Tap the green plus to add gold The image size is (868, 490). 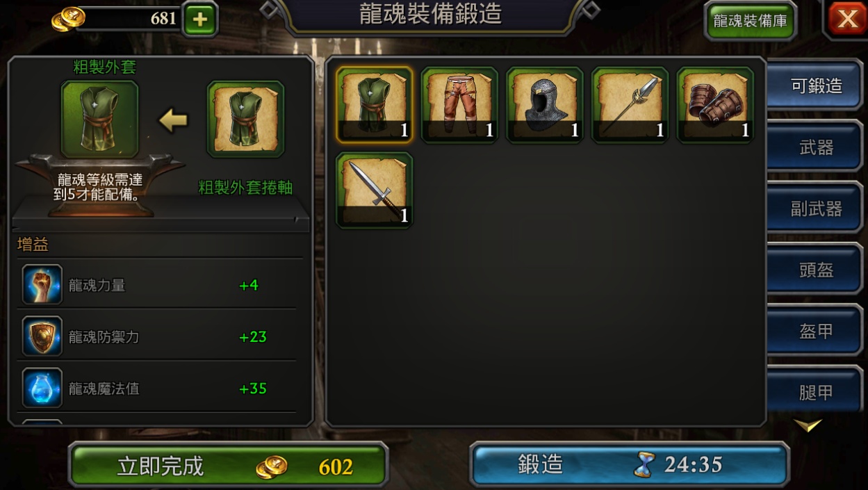coord(199,19)
